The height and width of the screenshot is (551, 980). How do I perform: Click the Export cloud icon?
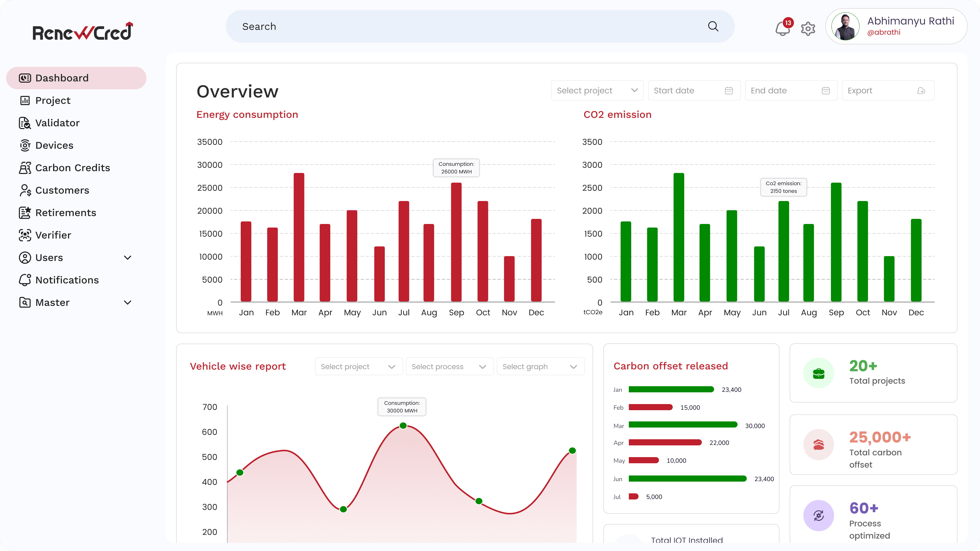pyautogui.click(x=921, y=91)
